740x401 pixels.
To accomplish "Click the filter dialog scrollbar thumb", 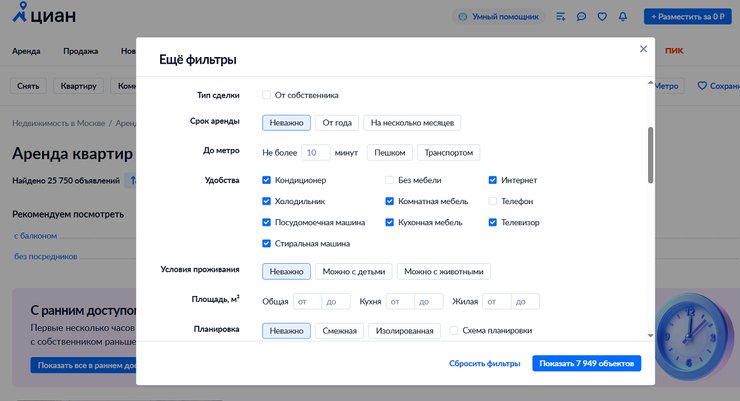I will 651,155.
